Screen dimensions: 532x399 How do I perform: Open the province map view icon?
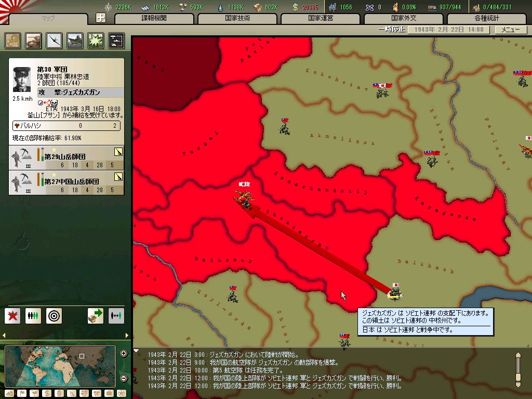point(12,41)
